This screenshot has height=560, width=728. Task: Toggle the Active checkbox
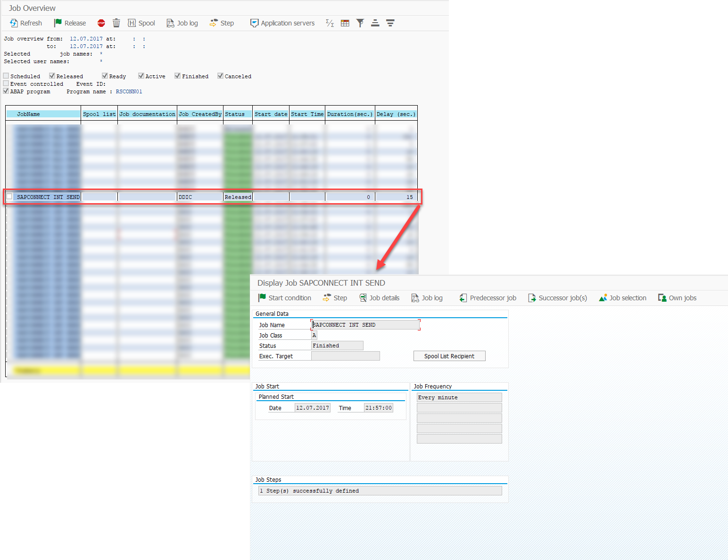pyautogui.click(x=141, y=76)
